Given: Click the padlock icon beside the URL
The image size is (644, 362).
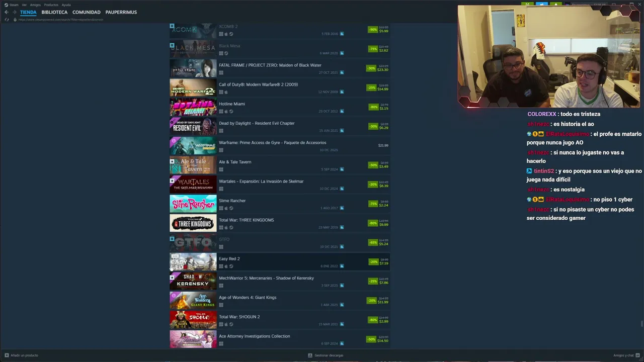Looking at the screenshot, I should 15,20.
